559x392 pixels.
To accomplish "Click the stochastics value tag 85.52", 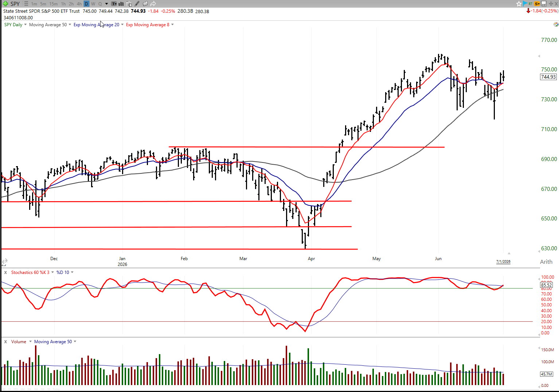I will [x=547, y=285].
